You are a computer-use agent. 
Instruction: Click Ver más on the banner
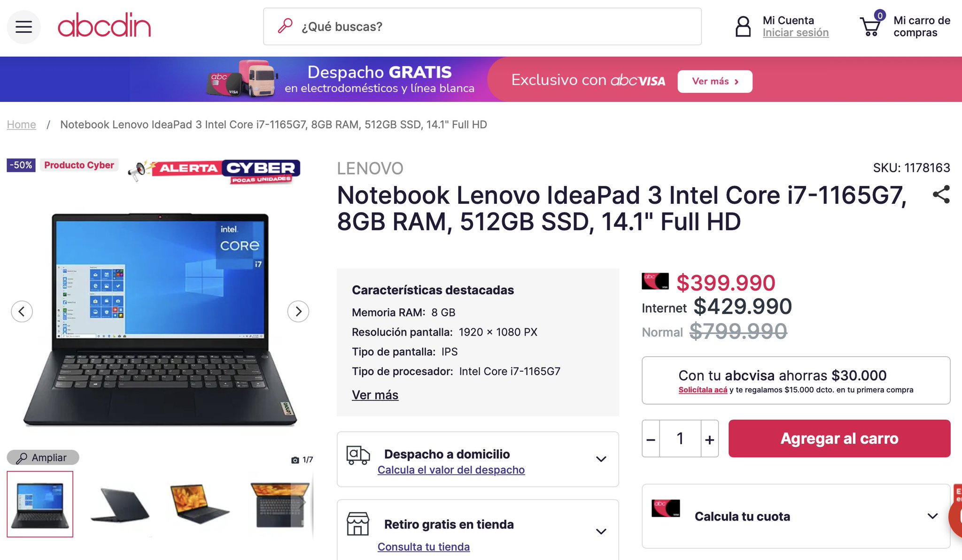[x=714, y=81]
